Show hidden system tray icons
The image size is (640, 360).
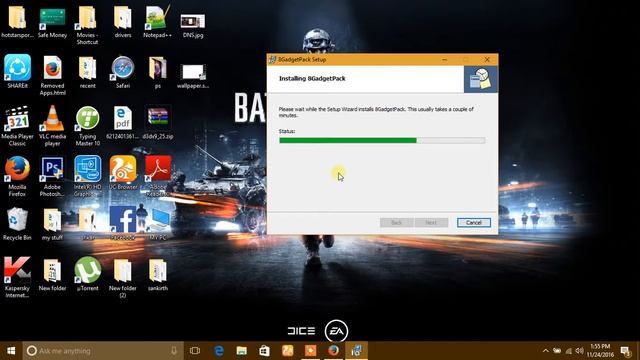(x=546, y=351)
